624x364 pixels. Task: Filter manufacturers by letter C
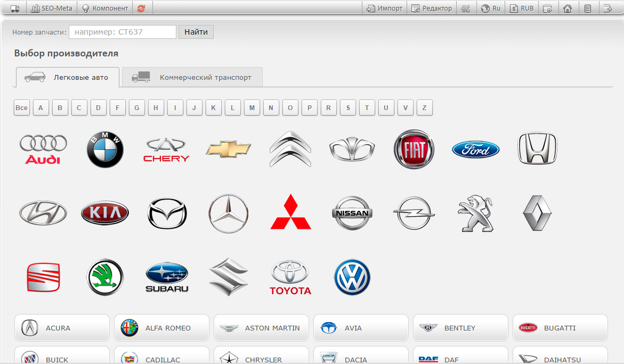79,107
